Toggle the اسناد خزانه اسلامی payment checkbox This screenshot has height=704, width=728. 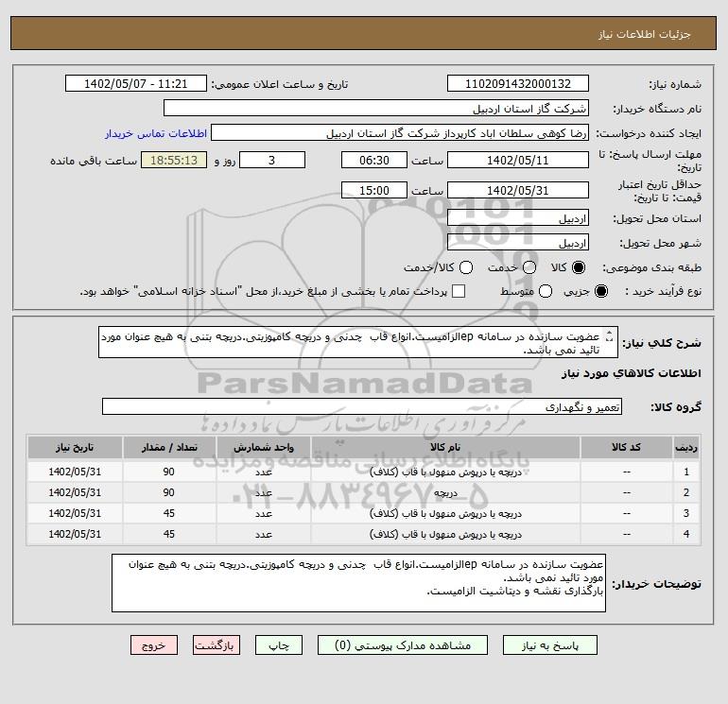459,291
